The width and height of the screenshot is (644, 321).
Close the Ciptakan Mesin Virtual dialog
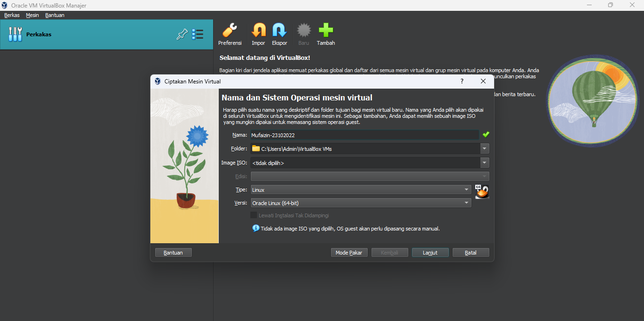[x=483, y=81]
